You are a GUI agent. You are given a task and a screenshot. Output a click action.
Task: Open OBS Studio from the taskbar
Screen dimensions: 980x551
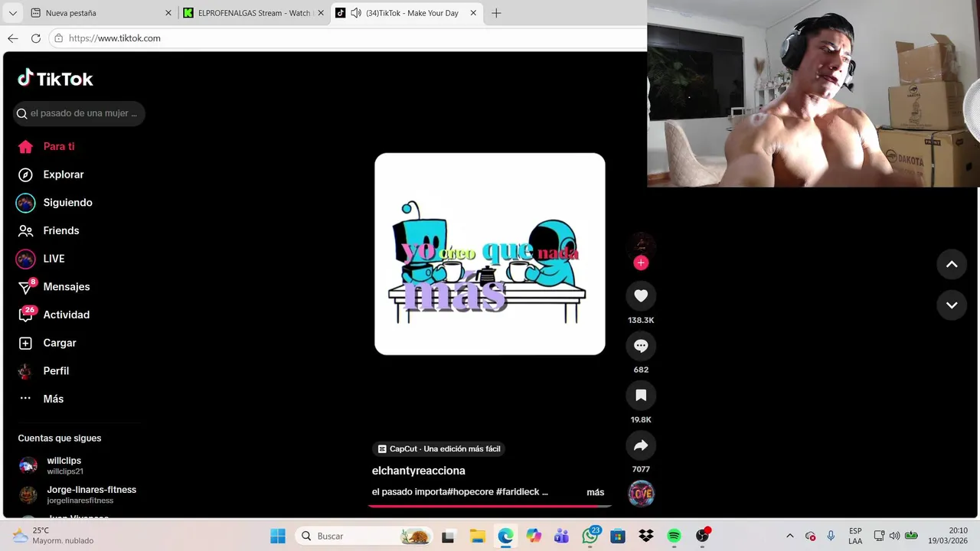coord(702,536)
